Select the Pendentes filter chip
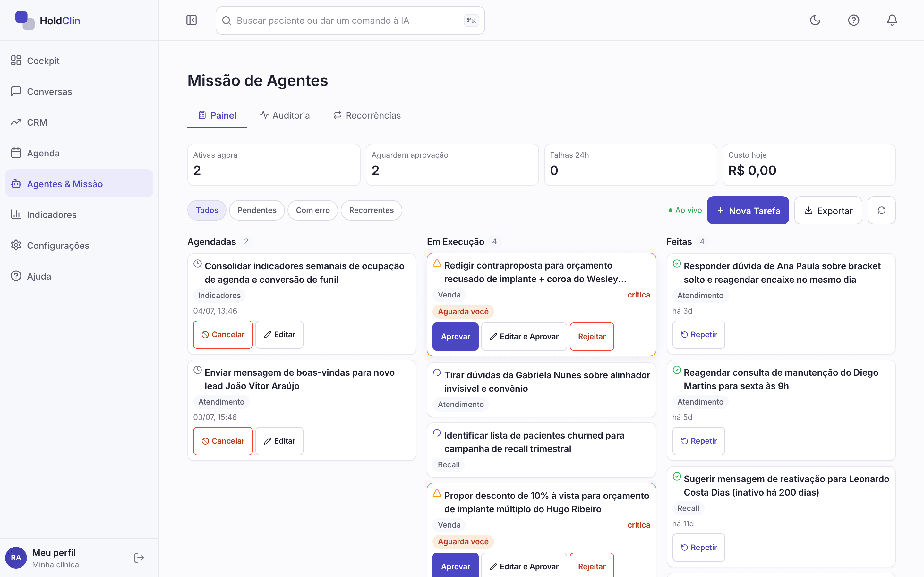This screenshot has height=577, width=924. (x=257, y=210)
